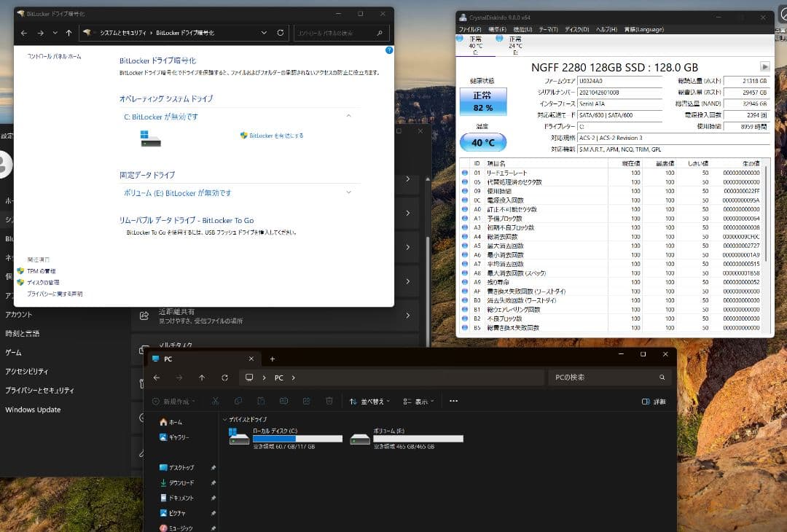Screen dimensions: 787x532
Task: Click the C drive icon in BitLocker
Action: (x=151, y=138)
